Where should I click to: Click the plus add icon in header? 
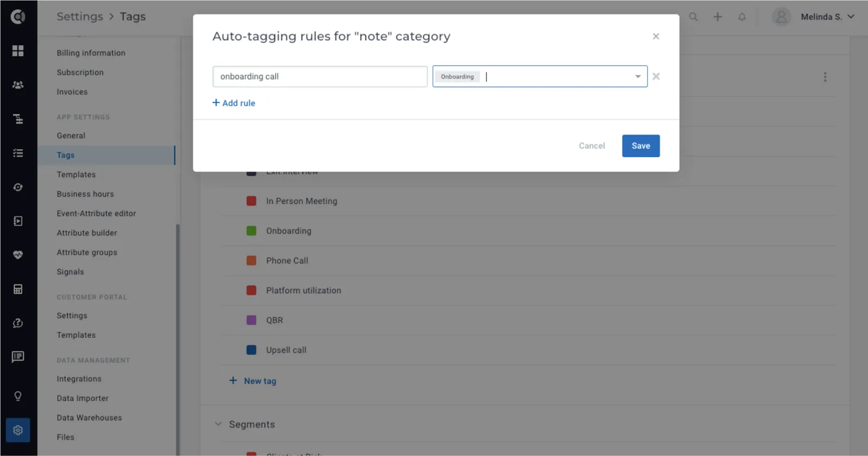(718, 17)
